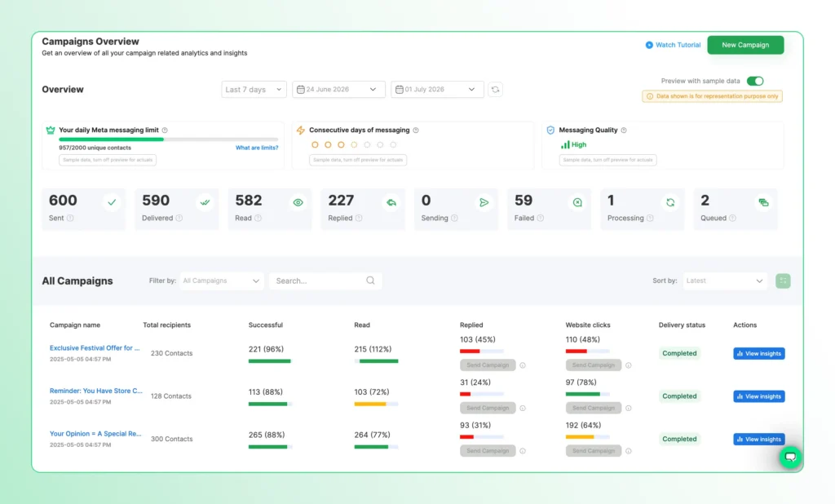This screenshot has width=835, height=504.
Task: Open the 24 June 2026 start date picker
Action: click(338, 90)
